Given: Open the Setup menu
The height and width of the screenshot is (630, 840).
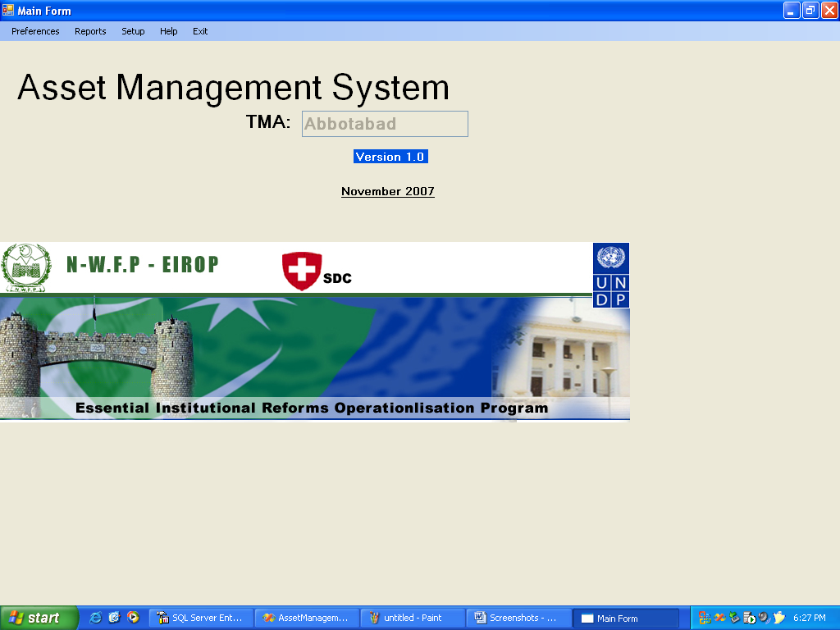Looking at the screenshot, I should (x=133, y=31).
